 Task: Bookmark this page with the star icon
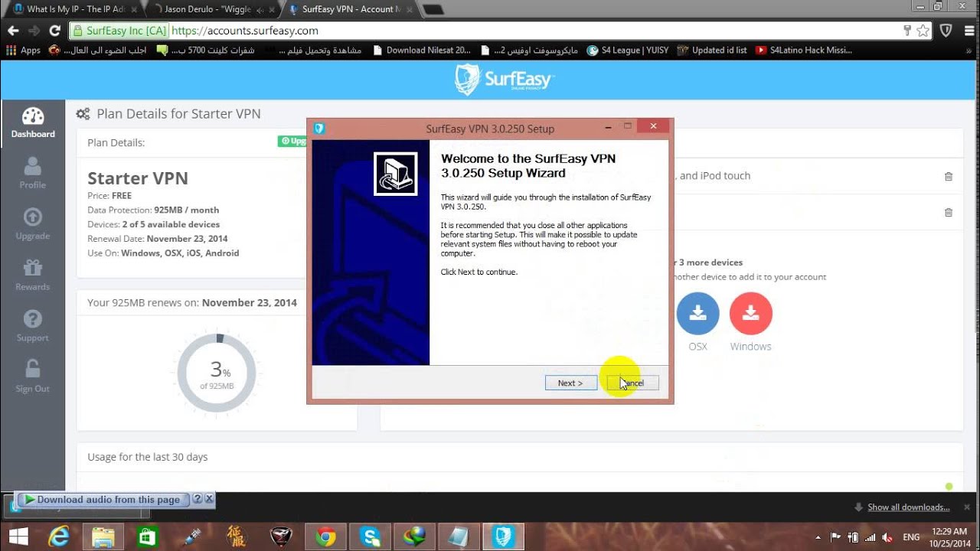coord(923,31)
